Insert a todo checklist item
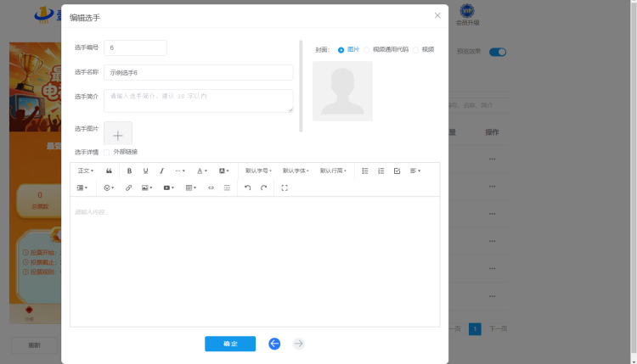 pos(397,171)
